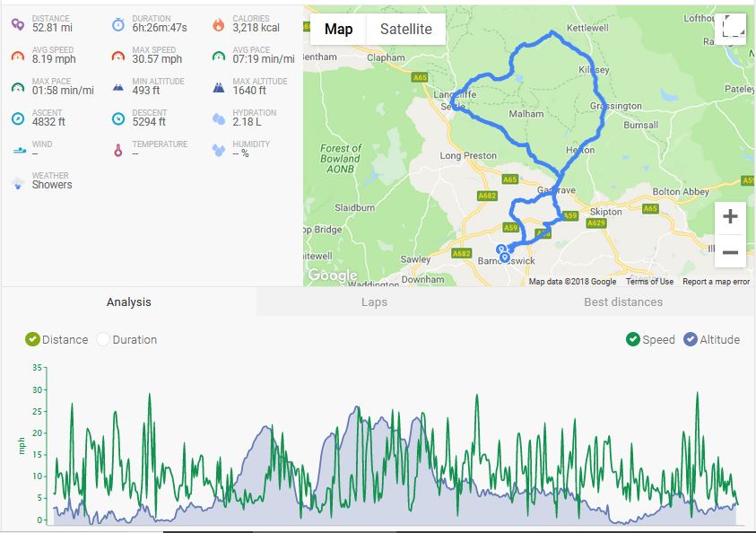This screenshot has height=533, width=756.
Task: Zoom out on the map
Action: 730,252
